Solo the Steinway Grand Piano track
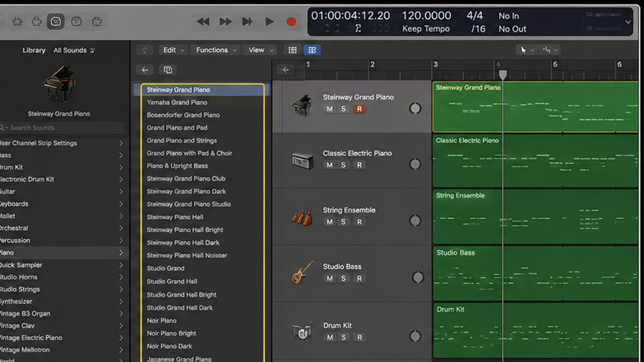The width and height of the screenshot is (644, 362). click(344, 109)
